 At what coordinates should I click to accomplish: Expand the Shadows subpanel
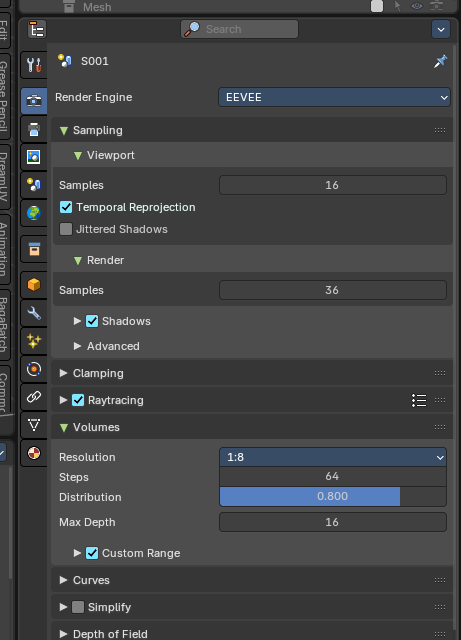click(x=77, y=321)
